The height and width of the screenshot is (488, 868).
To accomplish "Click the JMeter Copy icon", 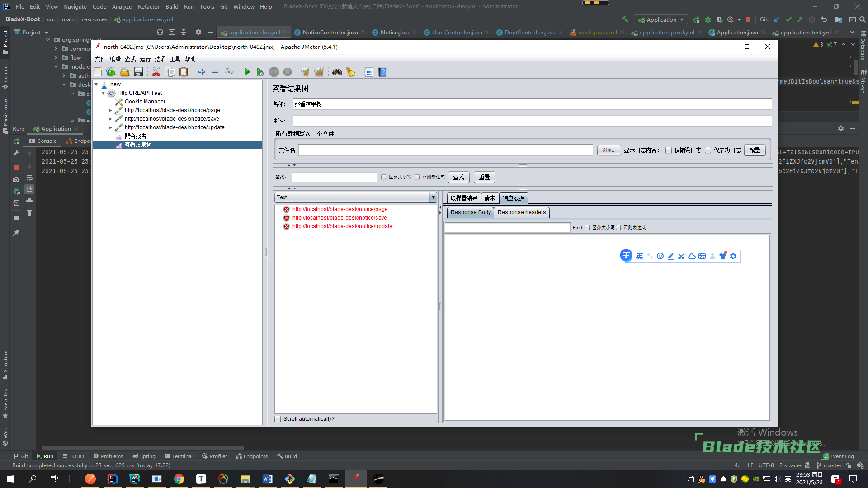I will [x=170, y=72].
